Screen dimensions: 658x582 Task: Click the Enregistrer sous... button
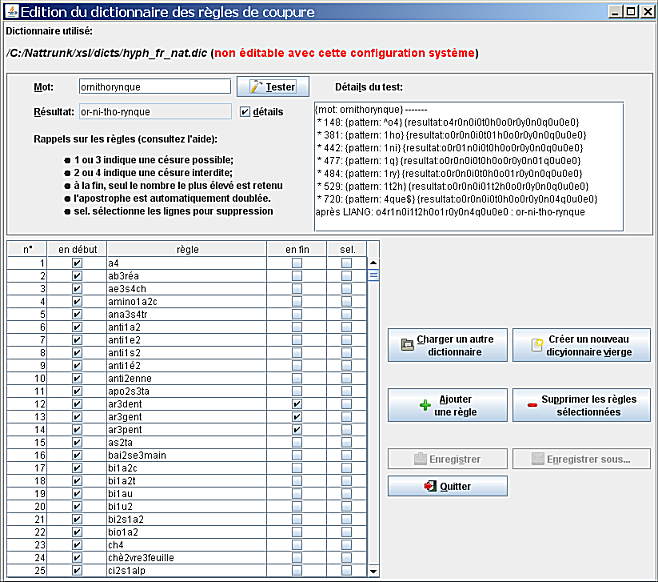coord(580,459)
